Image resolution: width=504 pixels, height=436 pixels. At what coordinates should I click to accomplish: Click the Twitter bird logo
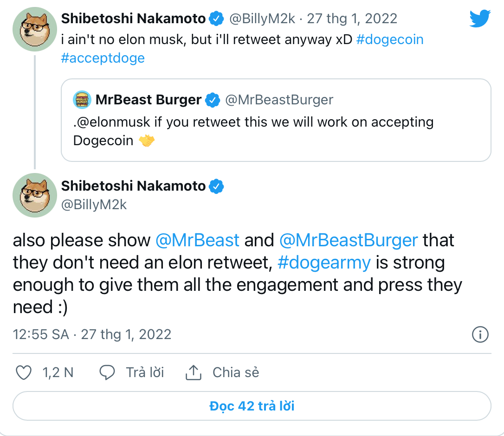tap(480, 19)
